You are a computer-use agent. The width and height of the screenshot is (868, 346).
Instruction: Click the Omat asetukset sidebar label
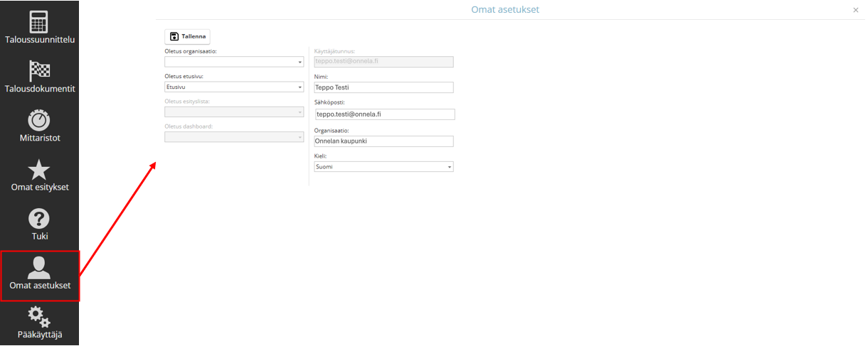click(40, 286)
